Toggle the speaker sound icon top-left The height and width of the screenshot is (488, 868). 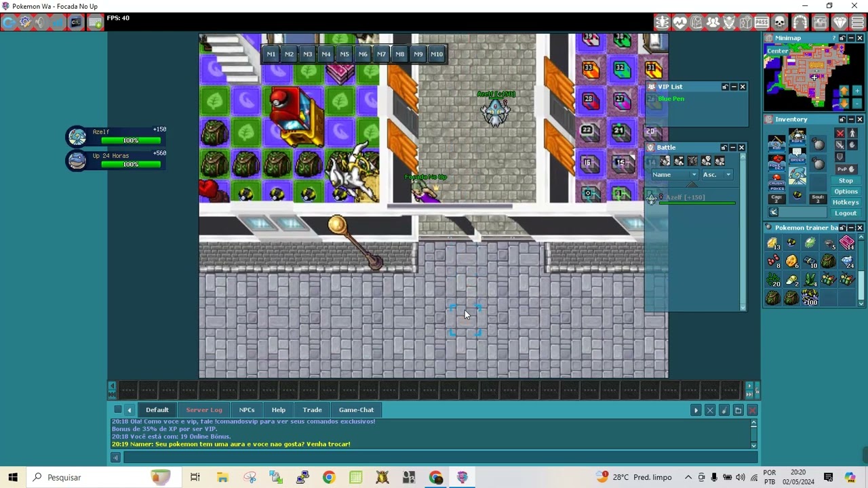coord(41,22)
